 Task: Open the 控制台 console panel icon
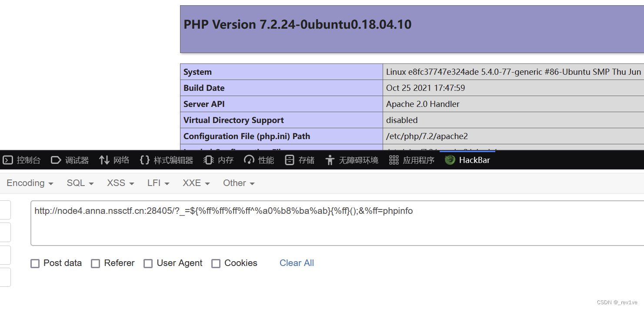coord(8,160)
